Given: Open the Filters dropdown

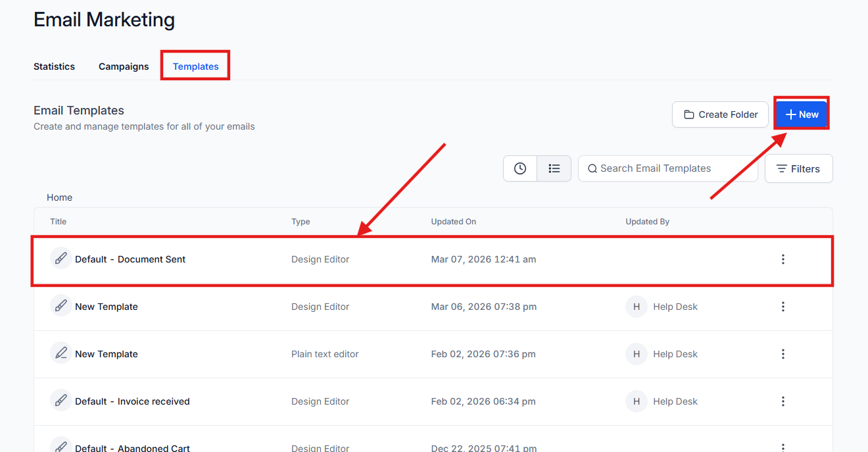Looking at the screenshot, I should 798,169.
